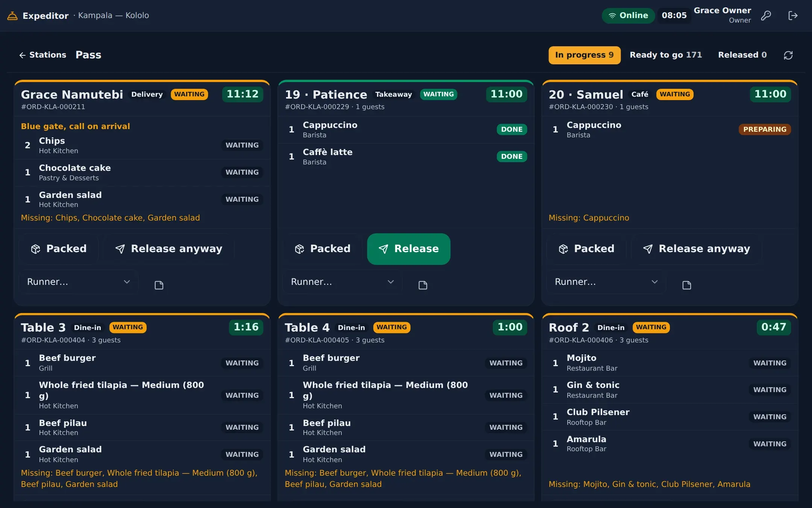Open Runner dropdown for 19 · Patience order
The width and height of the screenshot is (812, 508).
[342, 282]
